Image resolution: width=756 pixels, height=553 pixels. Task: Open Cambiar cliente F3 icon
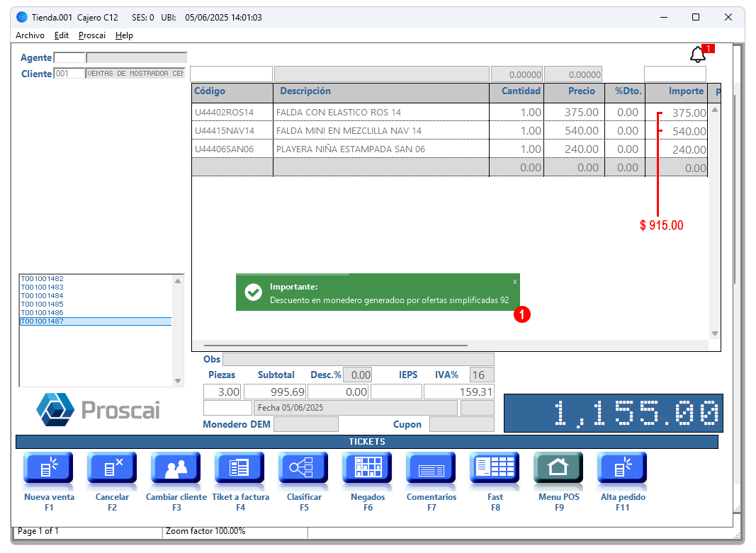[176, 467]
